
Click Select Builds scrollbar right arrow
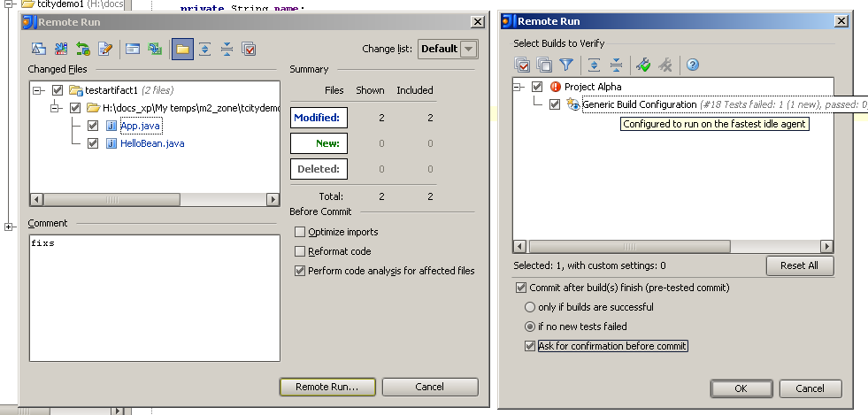[826, 246]
